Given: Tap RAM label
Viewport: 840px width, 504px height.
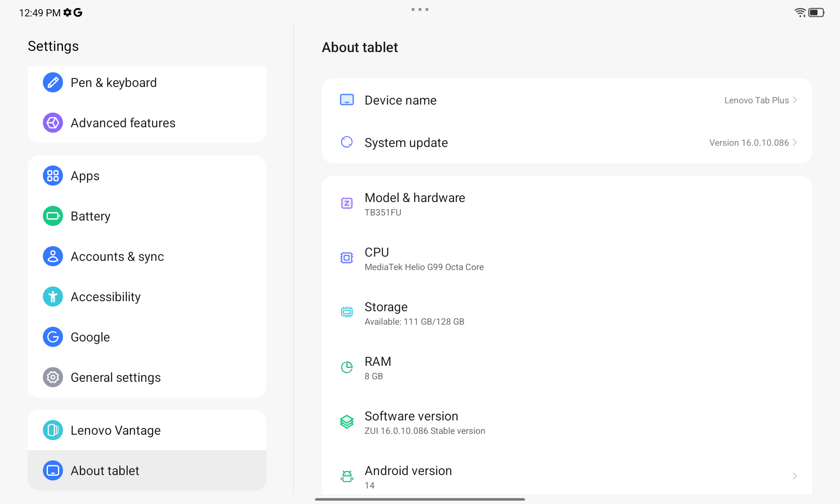Looking at the screenshot, I should [x=378, y=362].
